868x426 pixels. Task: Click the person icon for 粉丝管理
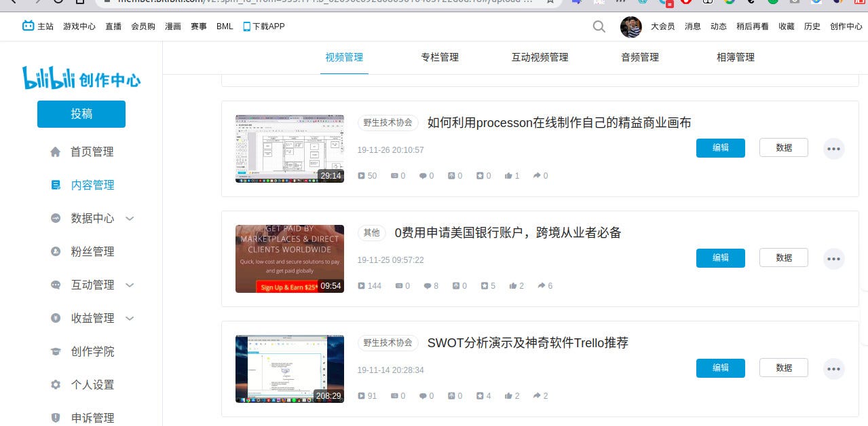56,251
